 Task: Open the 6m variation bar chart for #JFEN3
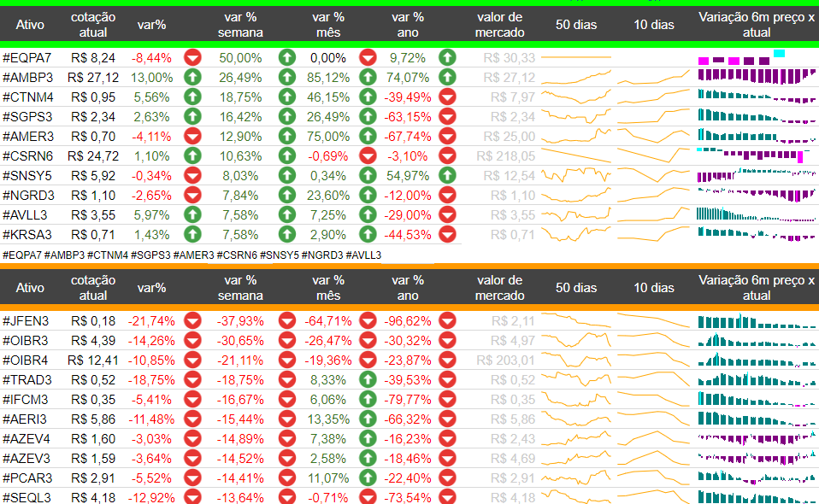[x=757, y=320]
